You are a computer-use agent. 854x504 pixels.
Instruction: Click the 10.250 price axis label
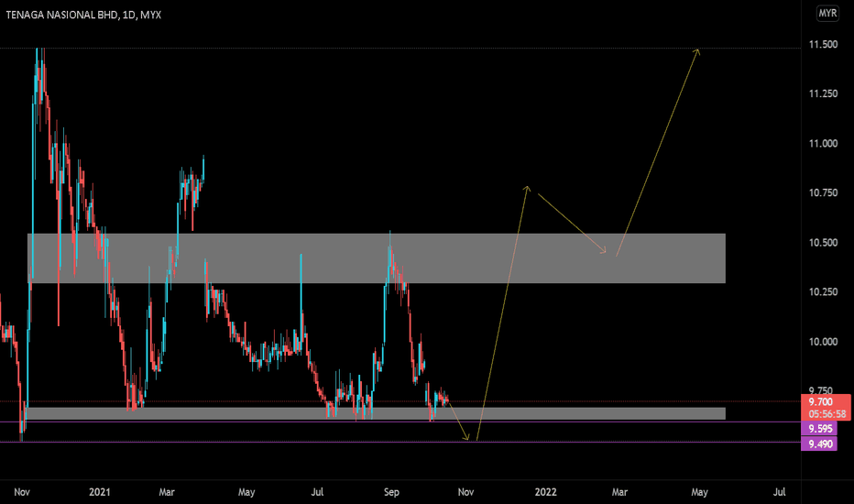coord(823,292)
